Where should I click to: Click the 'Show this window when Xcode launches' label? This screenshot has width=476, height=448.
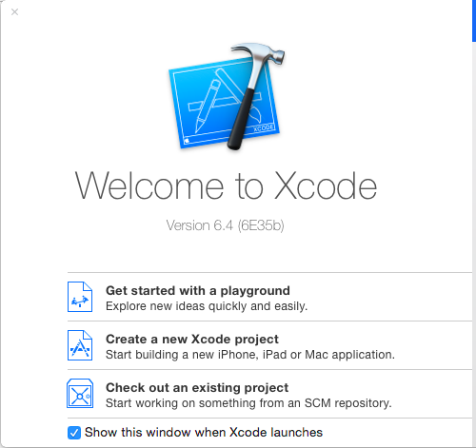coord(204,433)
